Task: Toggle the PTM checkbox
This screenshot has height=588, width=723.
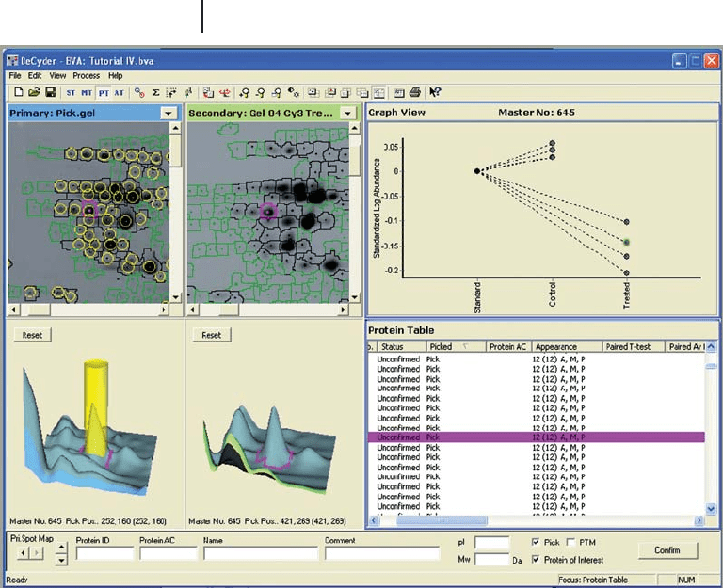Action: (x=570, y=542)
